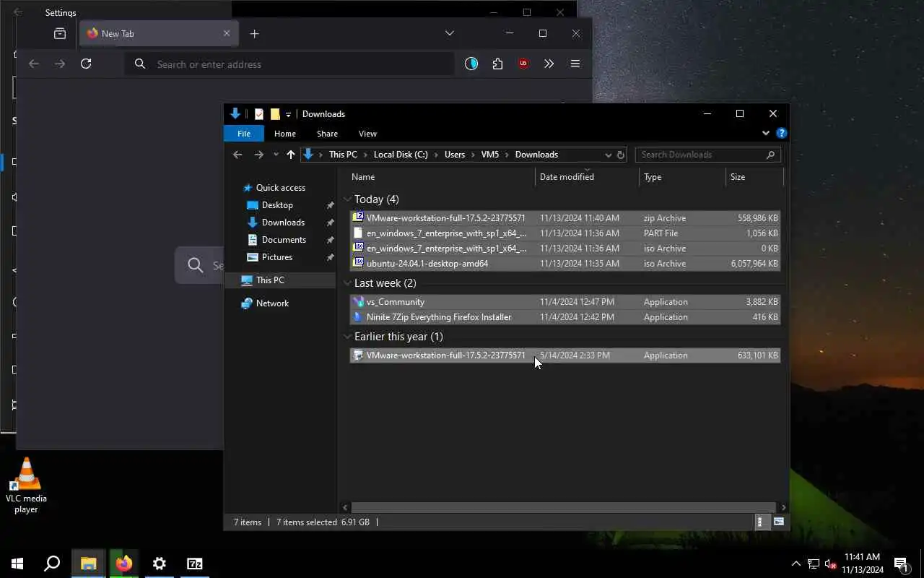Switch to the Share ribbon tab
The image size is (924, 578).
coord(327,134)
